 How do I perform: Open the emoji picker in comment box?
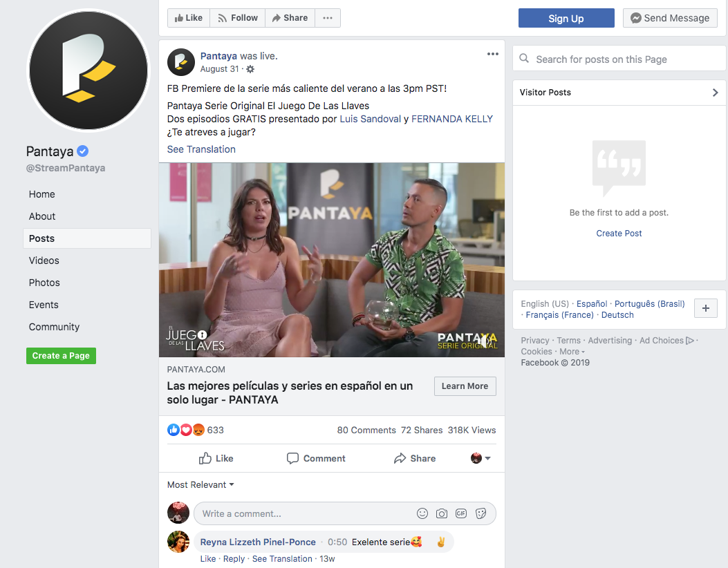422,513
